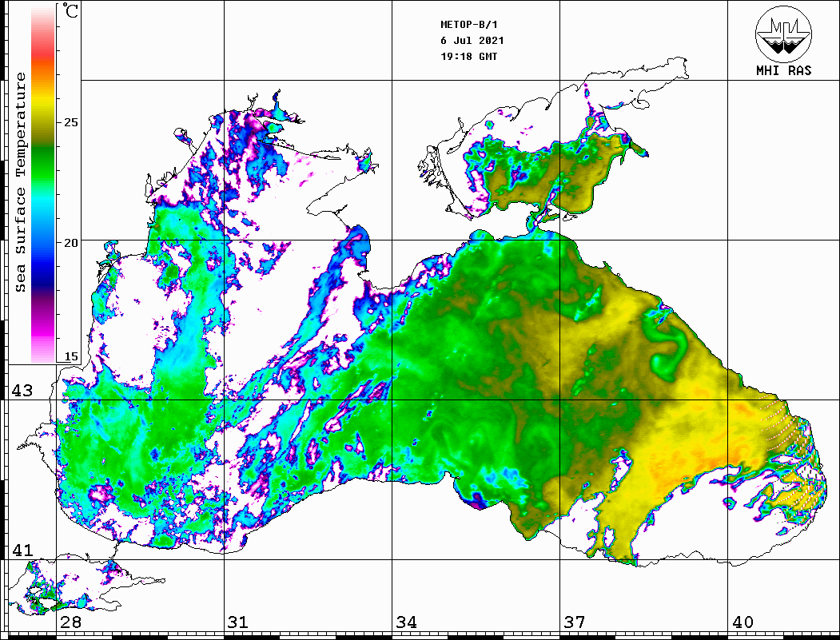Image resolution: width=840 pixels, height=640 pixels.
Task: Click the latitude label 41
Action: click(x=22, y=550)
